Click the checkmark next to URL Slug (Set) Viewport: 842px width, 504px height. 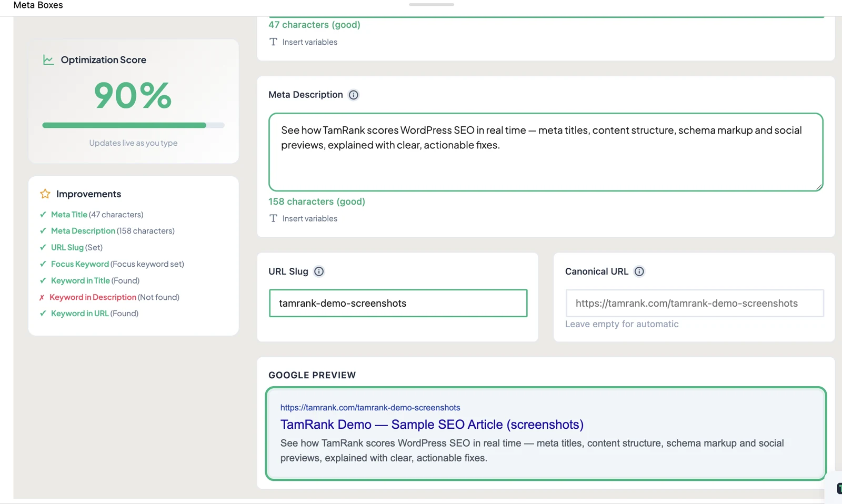[x=43, y=247]
